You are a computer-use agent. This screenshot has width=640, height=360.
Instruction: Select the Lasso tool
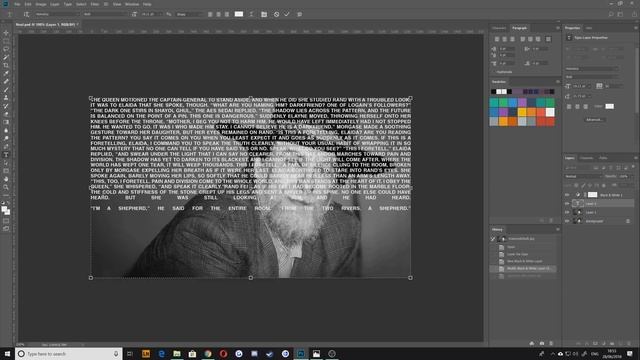6,49
